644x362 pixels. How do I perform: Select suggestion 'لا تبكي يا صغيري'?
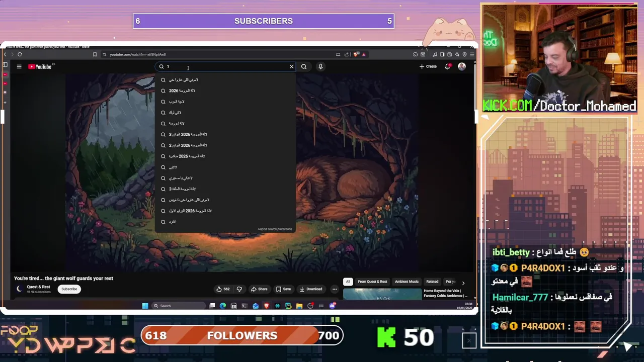coord(225,178)
